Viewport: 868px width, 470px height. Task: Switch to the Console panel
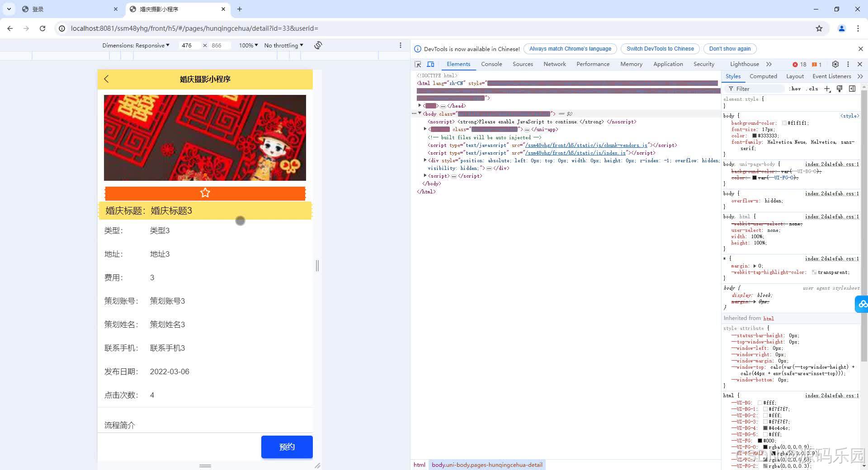[491, 64]
